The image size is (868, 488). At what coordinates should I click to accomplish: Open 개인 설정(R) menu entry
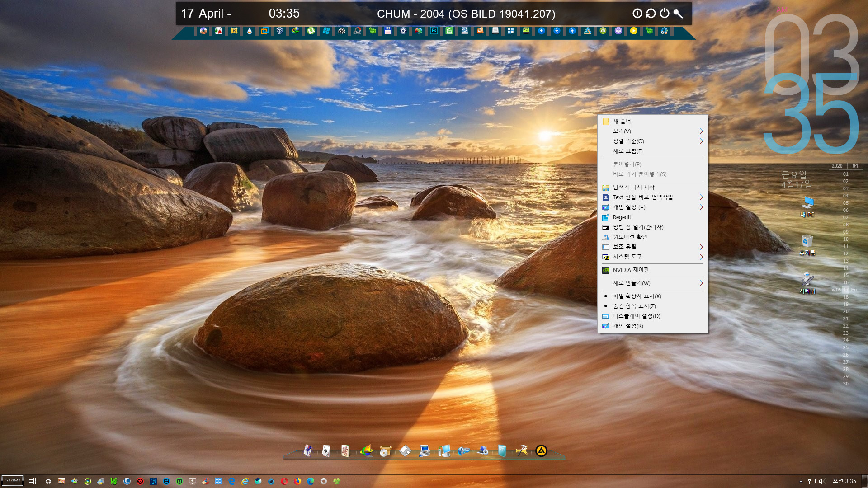[x=653, y=326]
